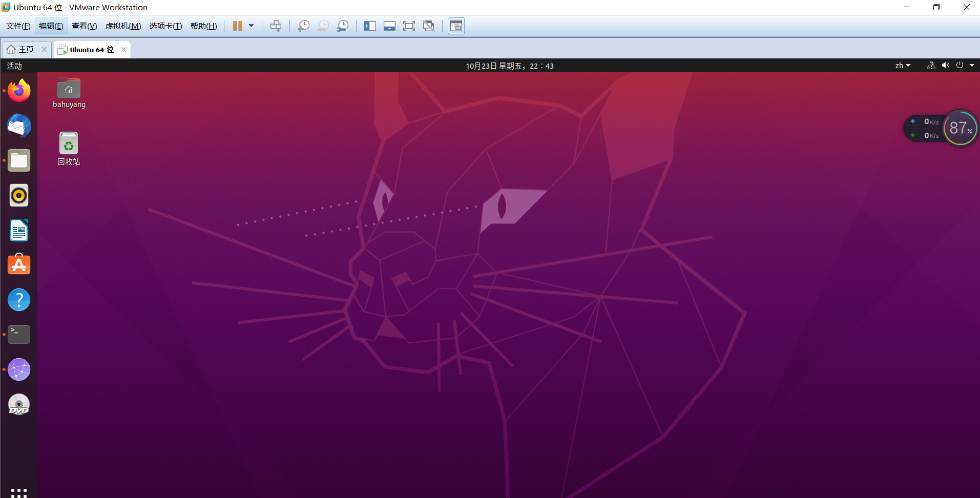Viewport: 980px width, 498px height.
Task: Click the 活动 activities button
Action: (x=14, y=66)
